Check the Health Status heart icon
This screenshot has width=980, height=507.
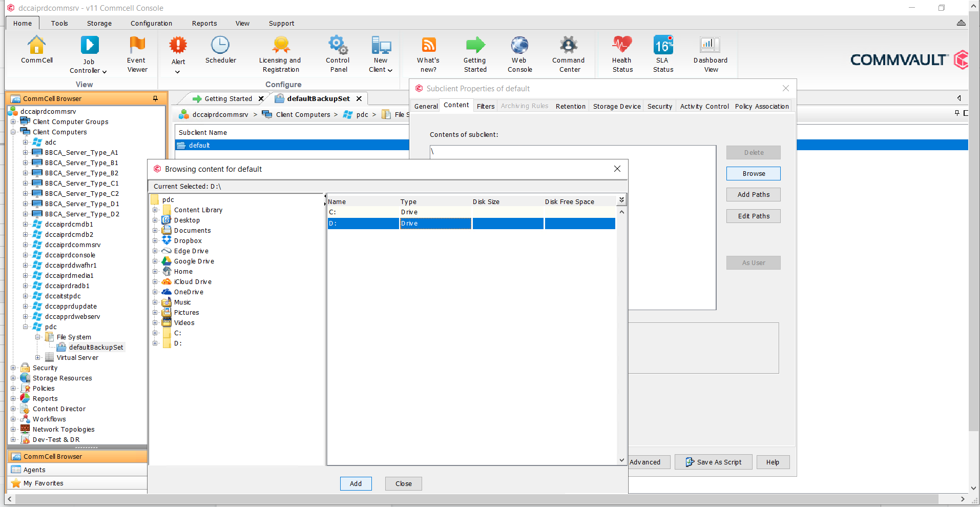(622, 45)
